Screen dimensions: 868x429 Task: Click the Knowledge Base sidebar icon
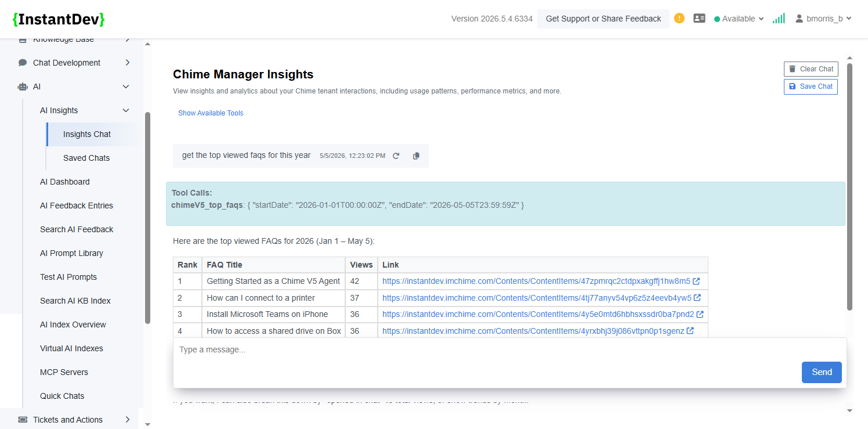pos(23,40)
